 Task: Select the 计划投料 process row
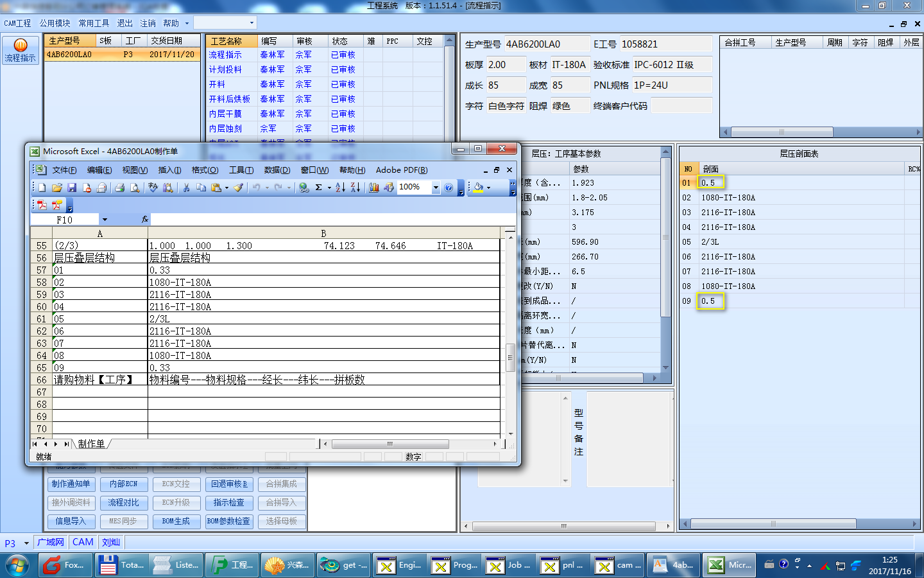(x=325, y=69)
